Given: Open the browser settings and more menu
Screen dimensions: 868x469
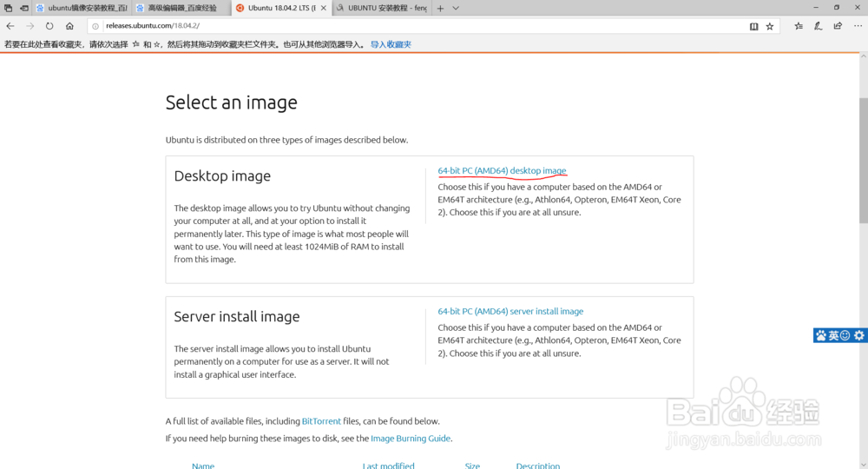Looking at the screenshot, I should tap(858, 26).
